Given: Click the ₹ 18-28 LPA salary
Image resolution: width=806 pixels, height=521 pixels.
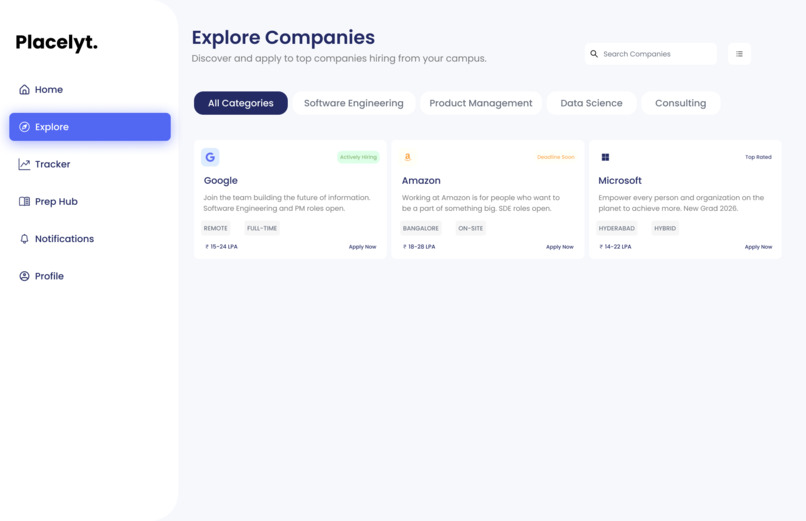Looking at the screenshot, I should click(419, 247).
